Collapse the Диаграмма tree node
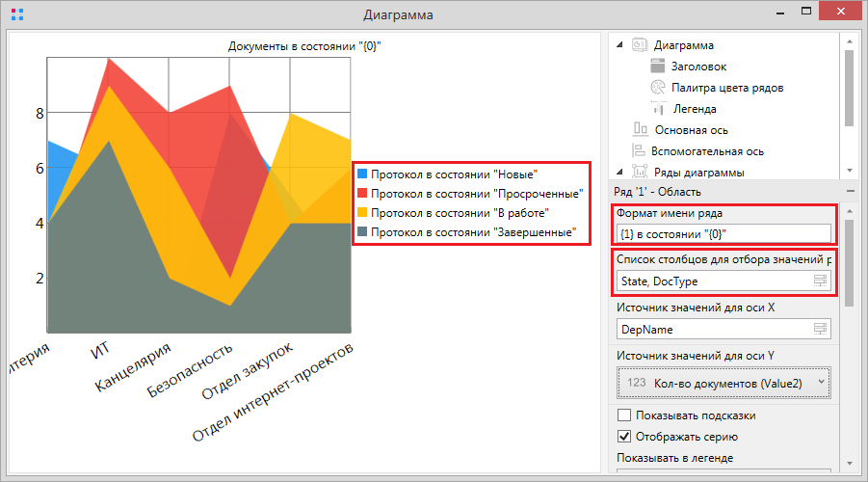This screenshot has height=482, width=868. pos(618,45)
